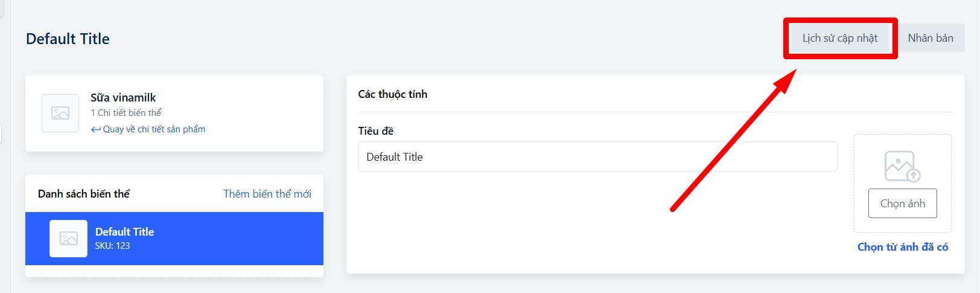
Task: Open Chọn từ ảnh đã có link
Action: (902, 247)
